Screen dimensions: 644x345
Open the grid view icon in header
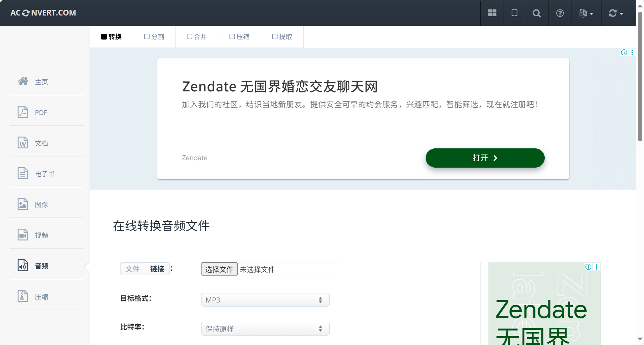(492, 13)
